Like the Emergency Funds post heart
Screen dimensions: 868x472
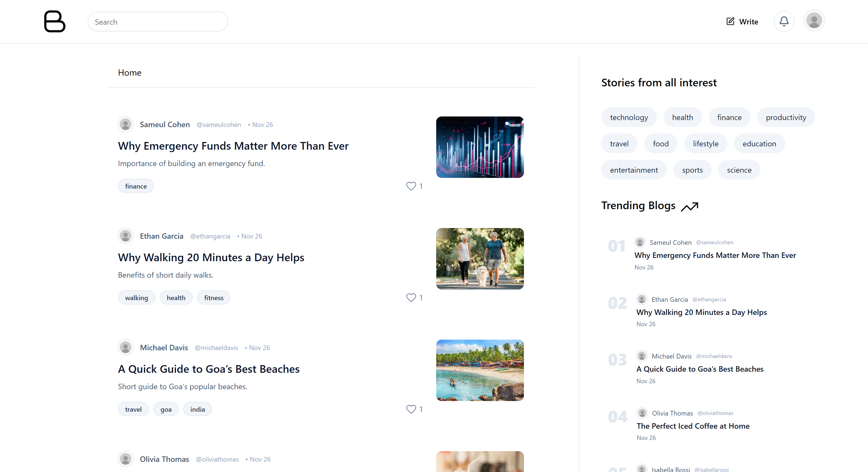pyautogui.click(x=411, y=186)
